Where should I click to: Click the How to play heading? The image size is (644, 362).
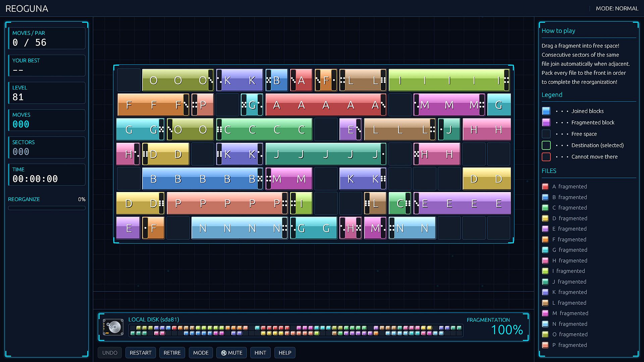coord(558,31)
